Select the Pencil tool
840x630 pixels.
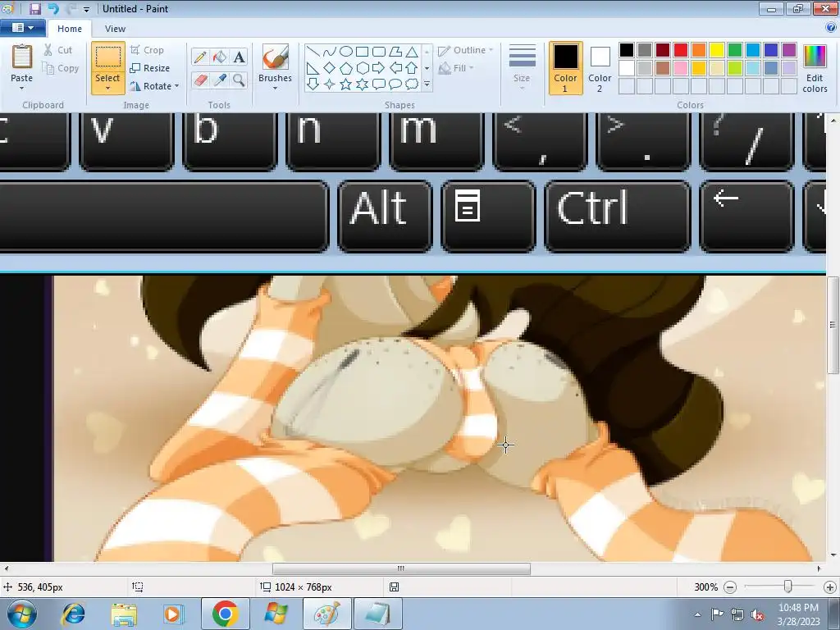tap(200, 57)
